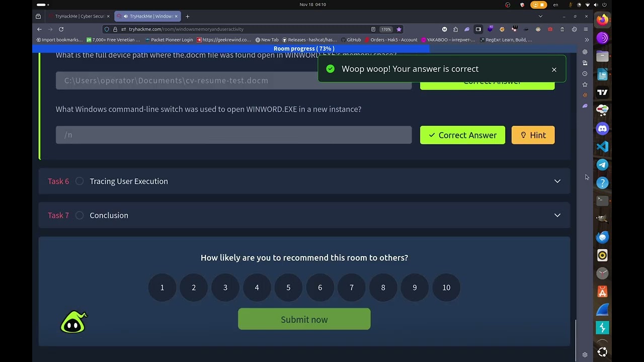Submit the room recommendation rating

pyautogui.click(x=304, y=319)
